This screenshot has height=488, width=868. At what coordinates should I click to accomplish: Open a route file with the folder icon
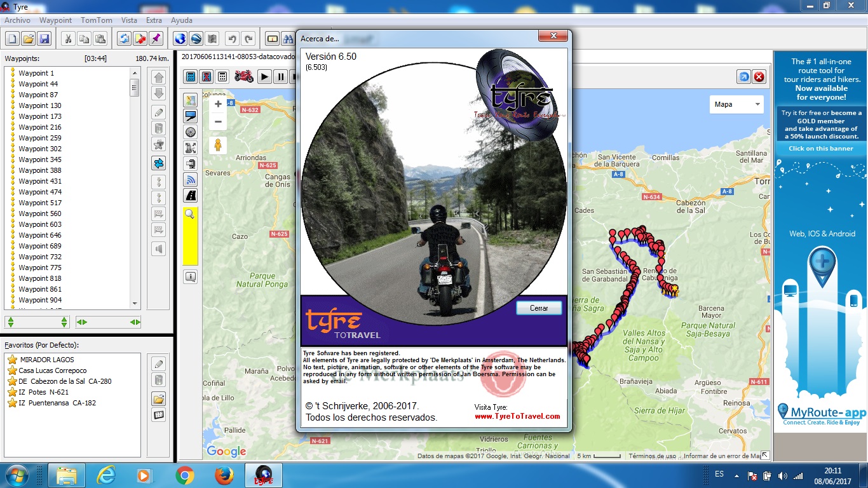[29, 39]
